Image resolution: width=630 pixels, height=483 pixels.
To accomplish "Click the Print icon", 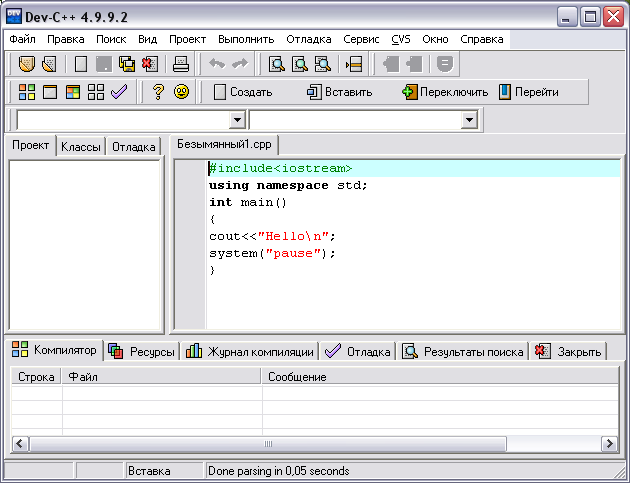I will pyautogui.click(x=181, y=64).
